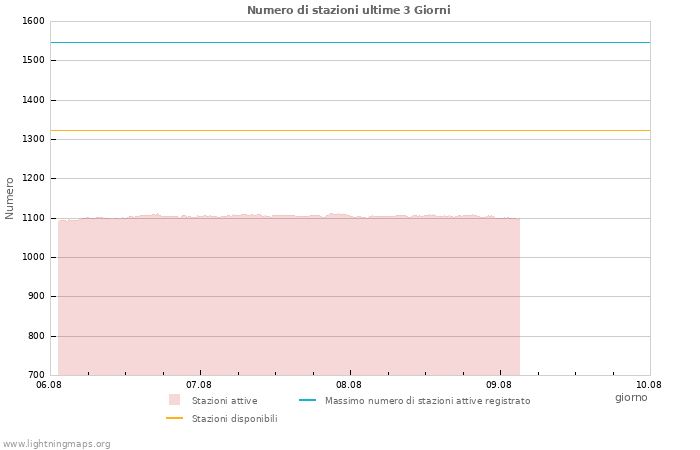Click the orange Stazioni disponibili legend marker
Viewport: 700px width, 450px height.
174,418
